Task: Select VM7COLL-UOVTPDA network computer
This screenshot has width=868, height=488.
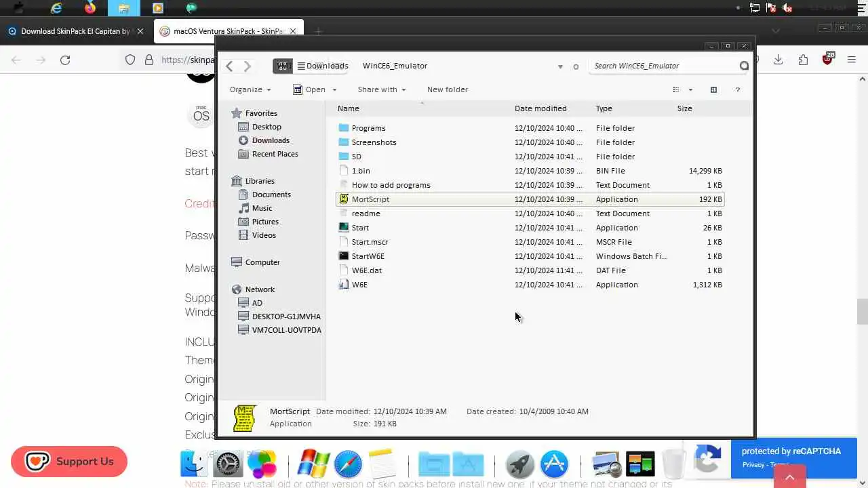Action: point(287,330)
